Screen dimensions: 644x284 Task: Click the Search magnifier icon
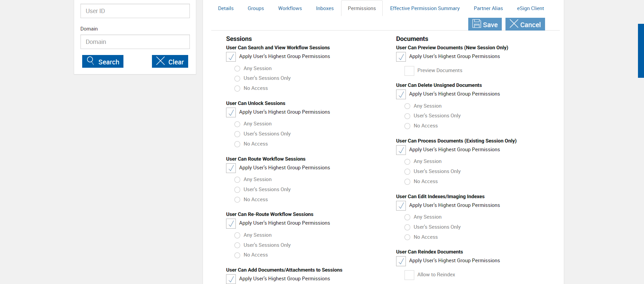(90, 61)
